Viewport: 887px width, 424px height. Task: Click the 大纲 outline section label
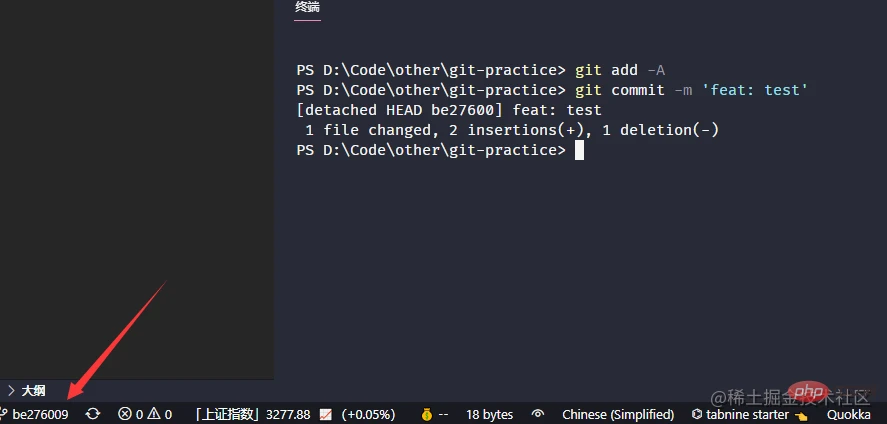click(33, 390)
